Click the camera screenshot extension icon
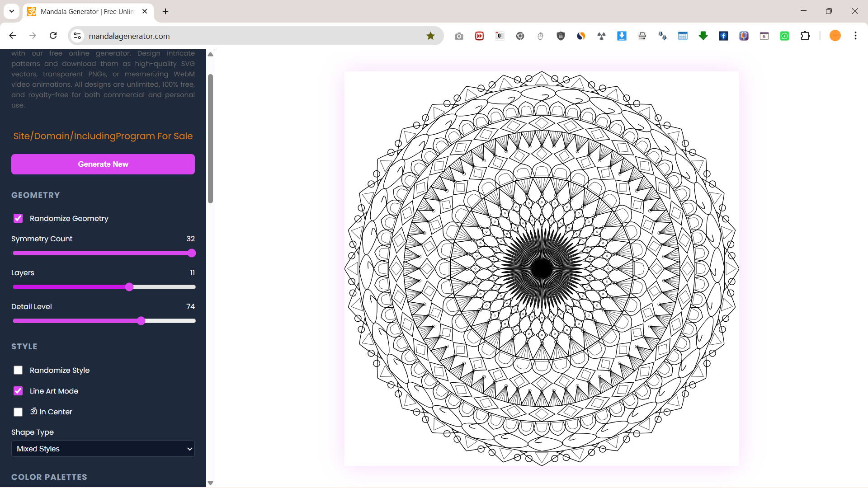This screenshot has height=488, width=868. point(459,36)
